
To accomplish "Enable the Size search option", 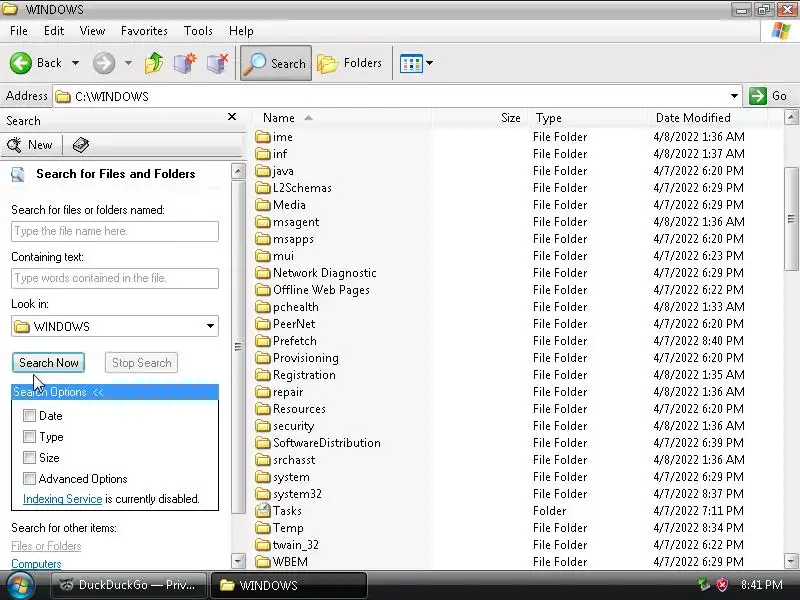I will (29, 458).
